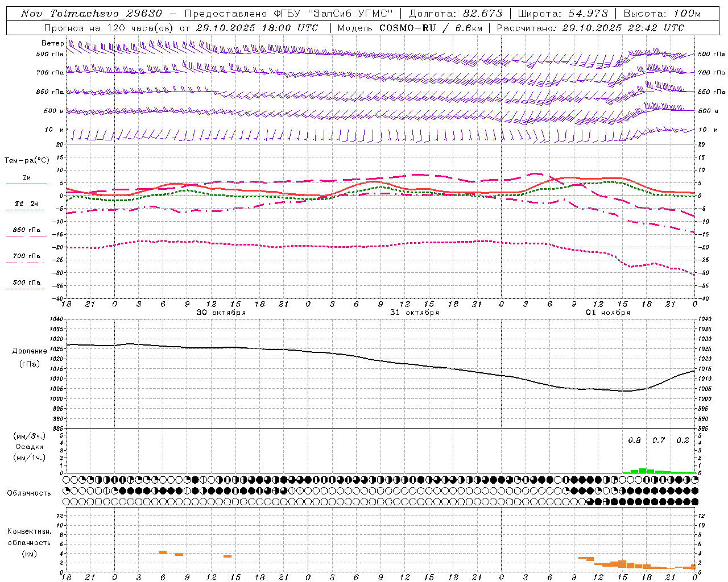Viewport: 728px width, 582px height.
Task: Click the Давление pressure panel label
Action: tap(30, 351)
